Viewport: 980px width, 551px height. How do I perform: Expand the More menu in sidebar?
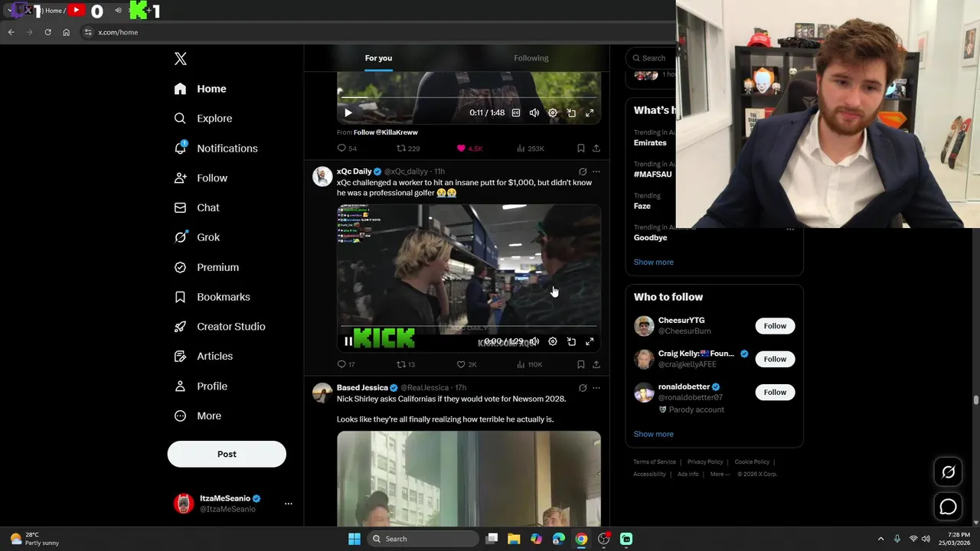[x=198, y=416]
